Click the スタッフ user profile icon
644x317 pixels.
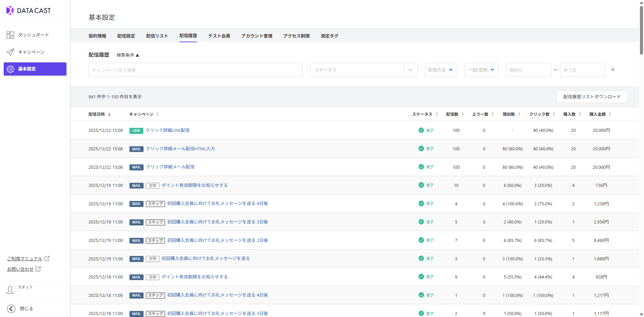[10, 290]
